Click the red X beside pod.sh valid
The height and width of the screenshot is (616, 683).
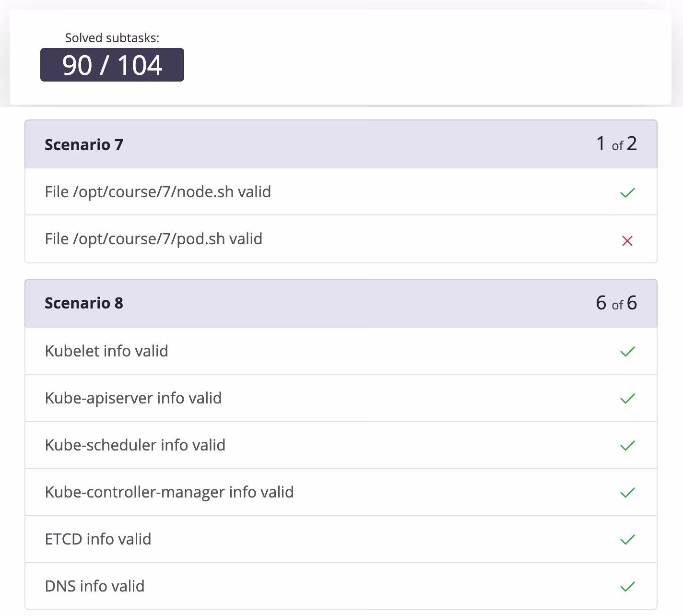(x=627, y=240)
